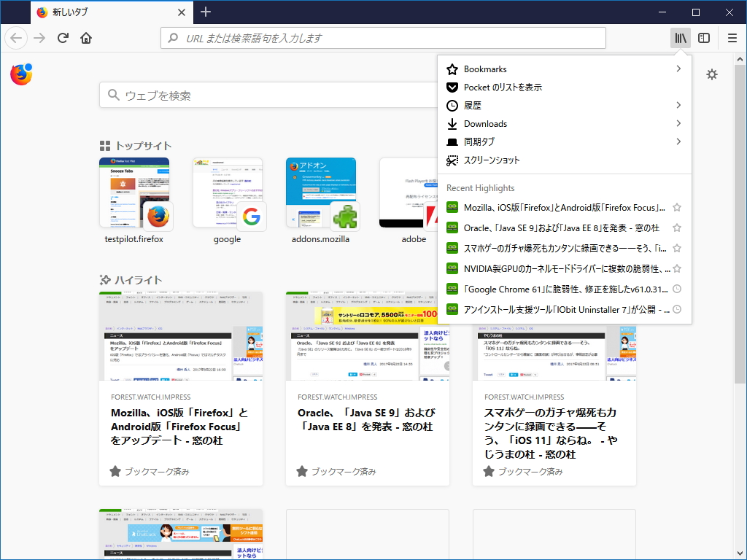This screenshot has height=560, width=747.
Task: Open a new tab with the plus icon
Action: tap(205, 12)
